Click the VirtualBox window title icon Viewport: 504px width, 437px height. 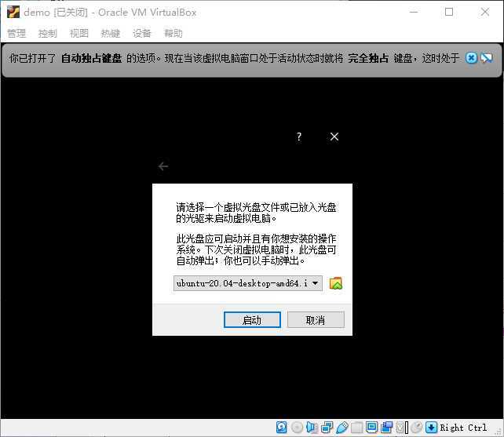[13, 12]
